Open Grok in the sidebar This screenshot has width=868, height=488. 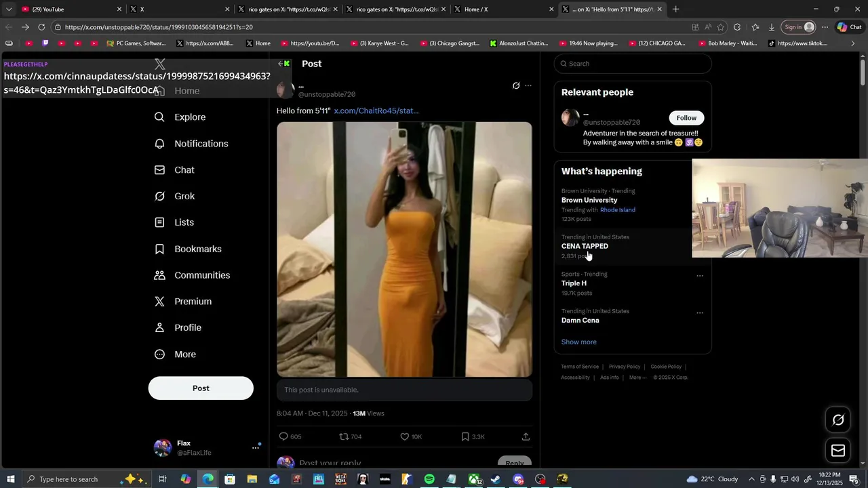[x=174, y=197]
